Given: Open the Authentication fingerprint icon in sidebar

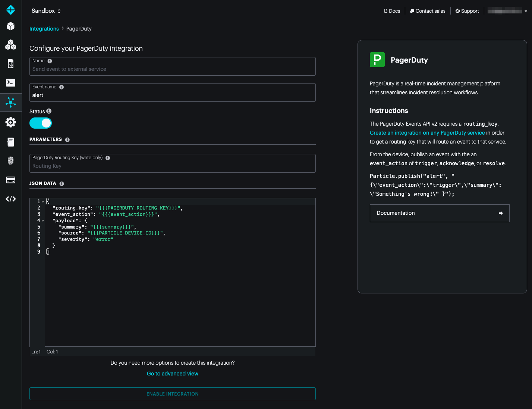Looking at the screenshot, I should coord(11,161).
